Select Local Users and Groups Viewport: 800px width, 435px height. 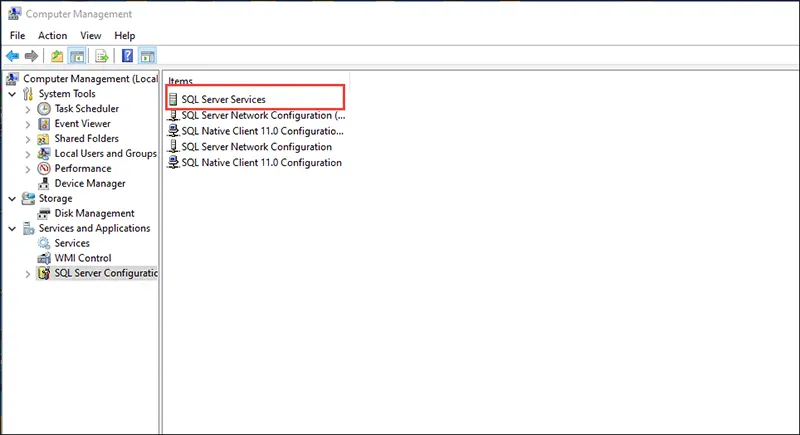(x=106, y=153)
